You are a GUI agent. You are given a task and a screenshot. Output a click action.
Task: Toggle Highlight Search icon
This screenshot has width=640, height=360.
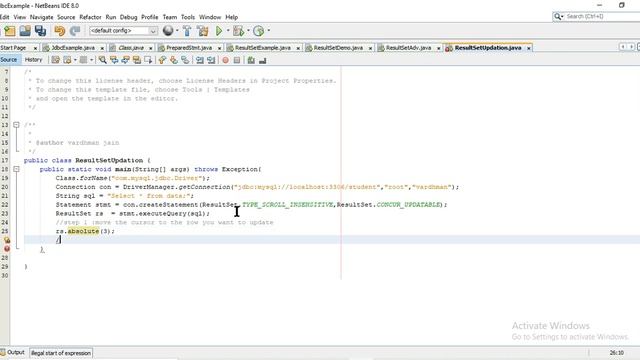coord(137,60)
